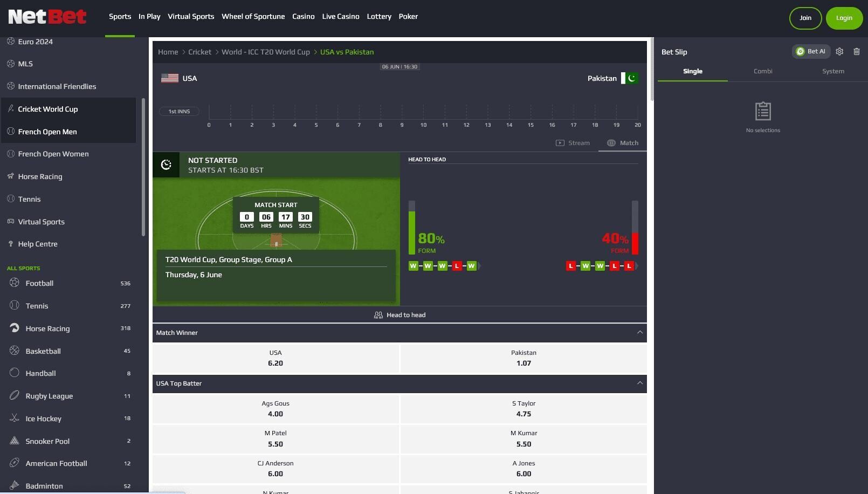Click French Open Men tennis icon
The height and width of the screenshot is (494, 868).
[x=10, y=132]
